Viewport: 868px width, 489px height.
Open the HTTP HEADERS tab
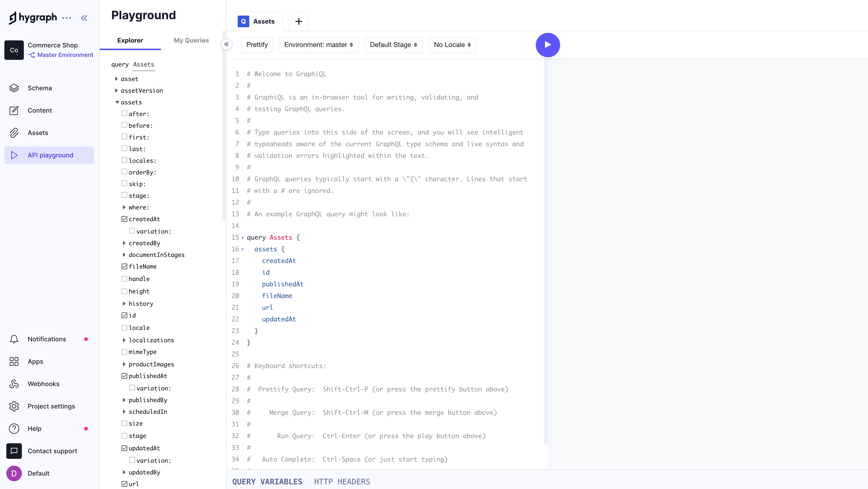click(x=342, y=482)
